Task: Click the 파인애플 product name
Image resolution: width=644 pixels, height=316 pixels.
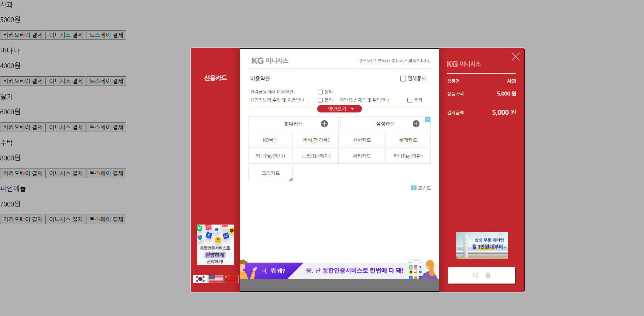Action: tap(13, 189)
